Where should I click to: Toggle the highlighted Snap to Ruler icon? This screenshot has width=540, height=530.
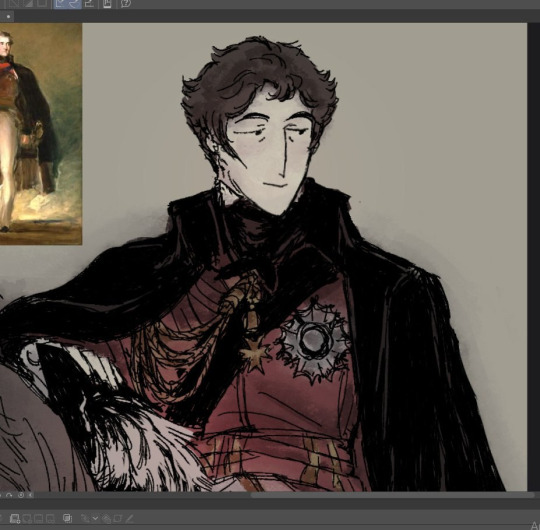coord(60,3)
